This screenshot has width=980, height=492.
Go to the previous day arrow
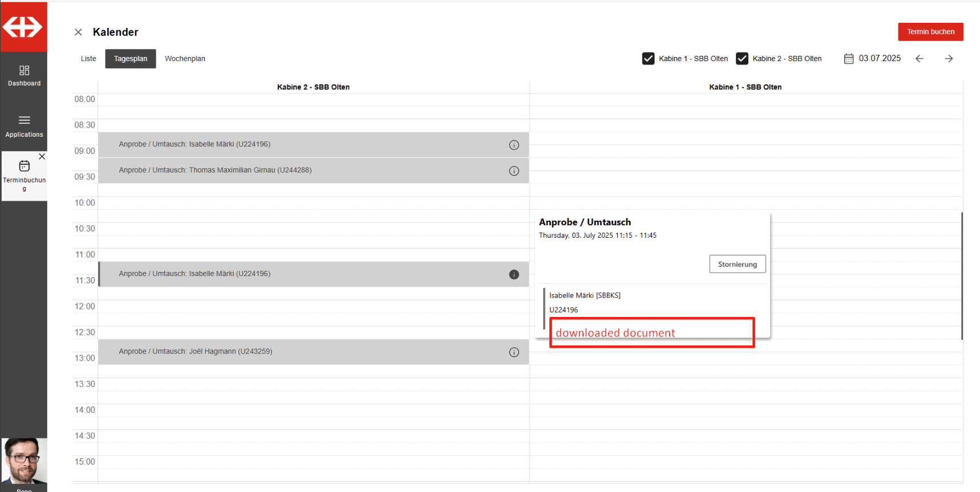[x=919, y=59]
